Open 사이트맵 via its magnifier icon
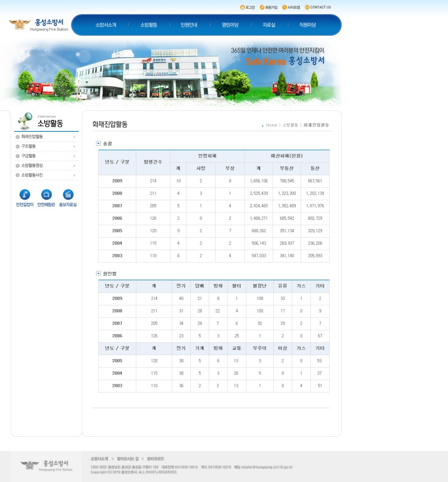 (284, 7)
